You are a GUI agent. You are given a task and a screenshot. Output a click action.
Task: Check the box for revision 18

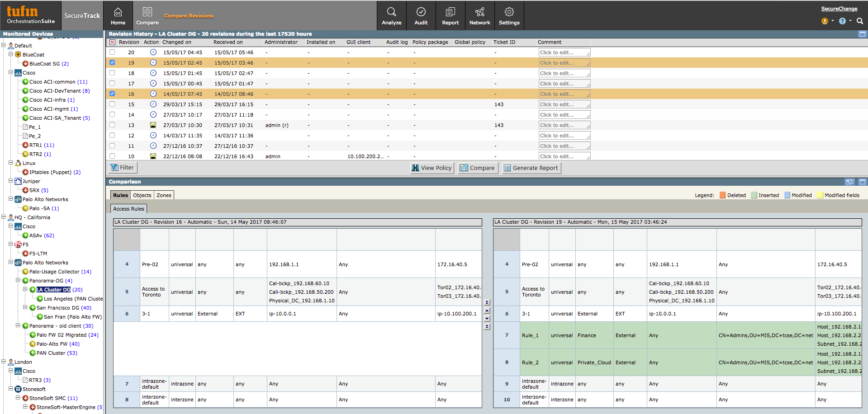click(x=112, y=73)
